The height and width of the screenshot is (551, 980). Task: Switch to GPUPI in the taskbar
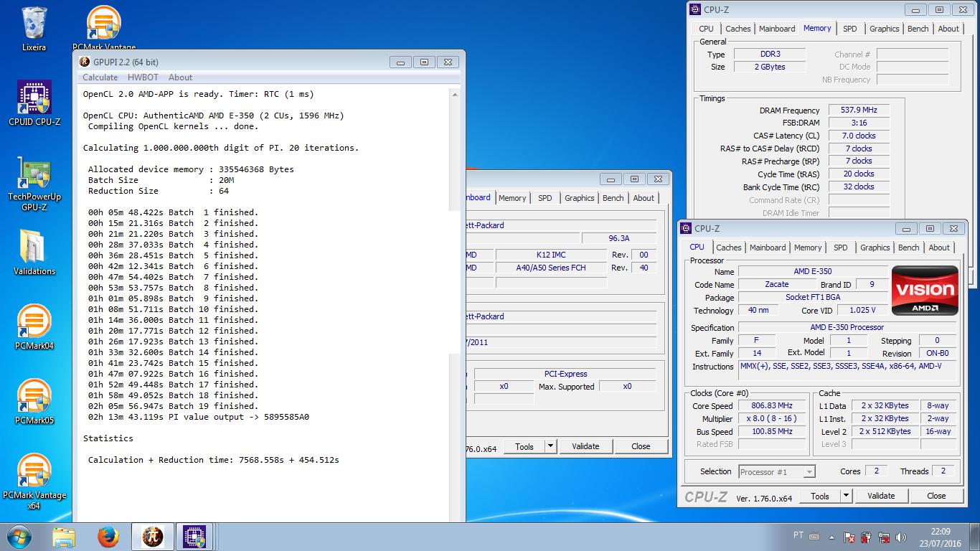tap(152, 537)
